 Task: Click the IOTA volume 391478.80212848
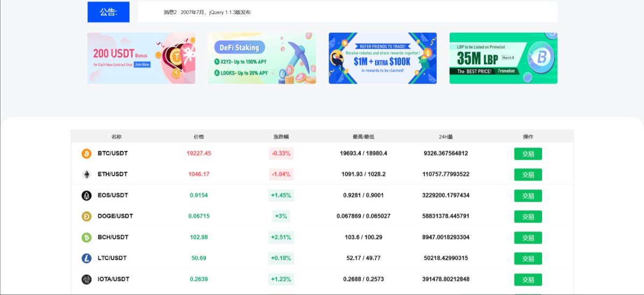click(x=446, y=279)
